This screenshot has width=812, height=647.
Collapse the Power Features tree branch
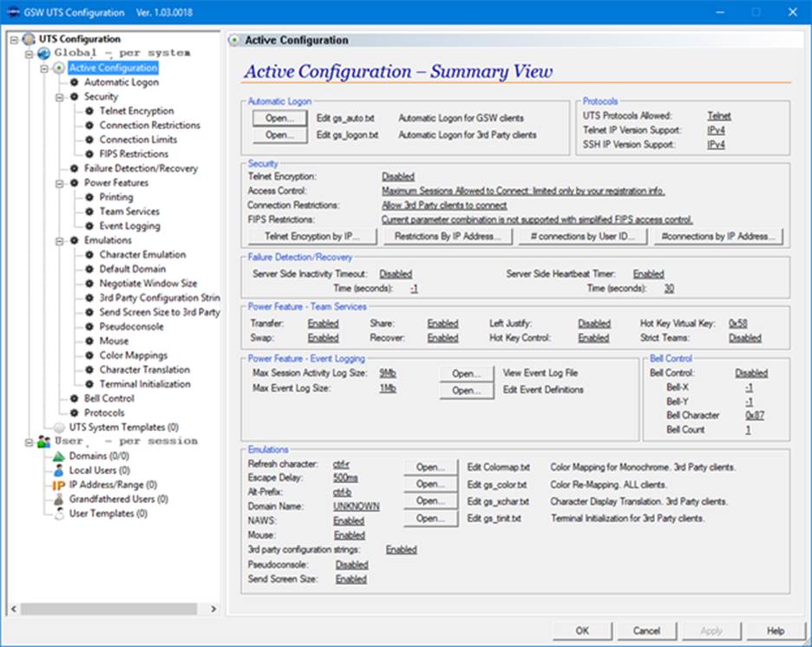pyautogui.click(x=60, y=183)
